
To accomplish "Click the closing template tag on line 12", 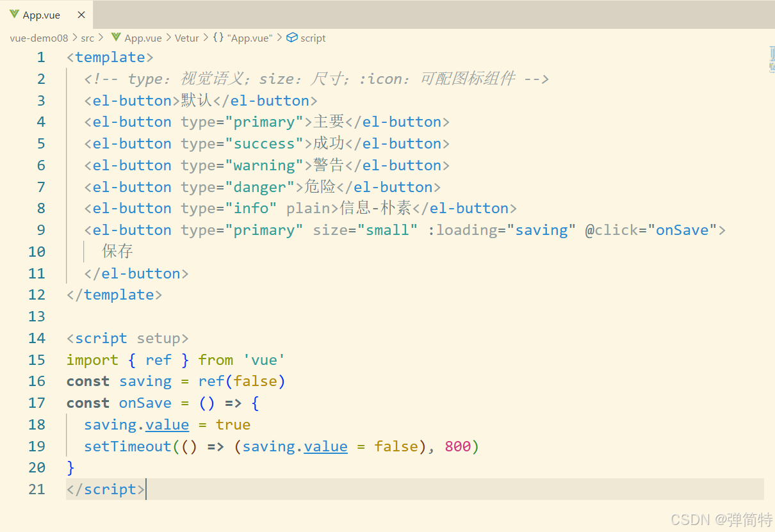I will [x=115, y=295].
